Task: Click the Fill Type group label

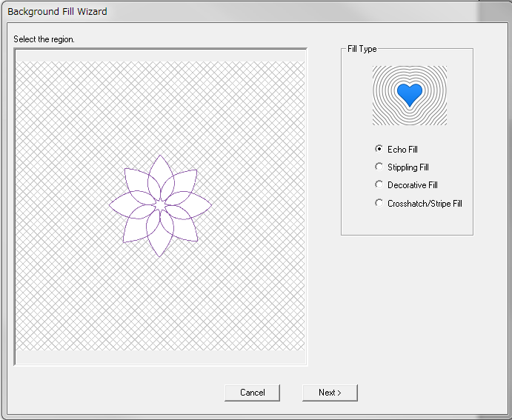Action: (362, 49)
